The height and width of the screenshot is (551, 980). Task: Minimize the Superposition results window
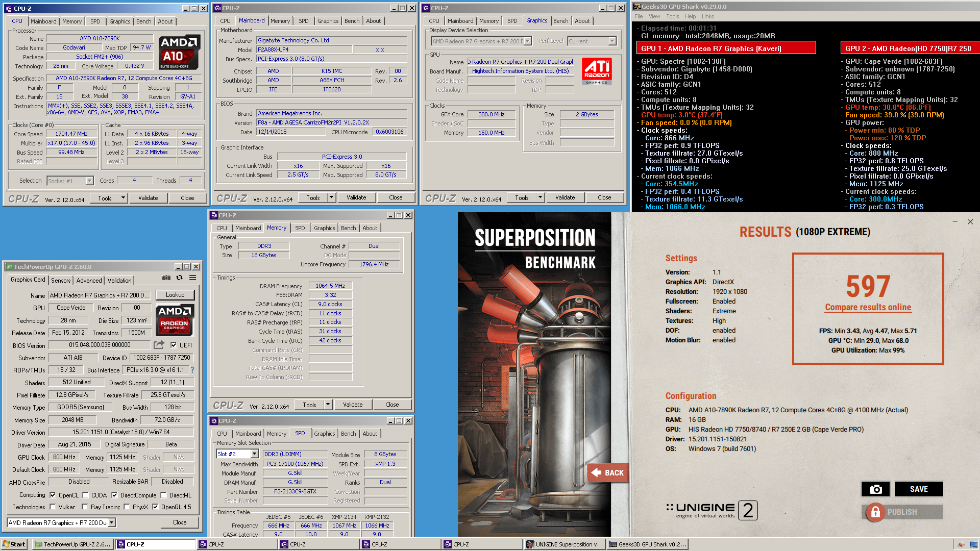[954, 221]
